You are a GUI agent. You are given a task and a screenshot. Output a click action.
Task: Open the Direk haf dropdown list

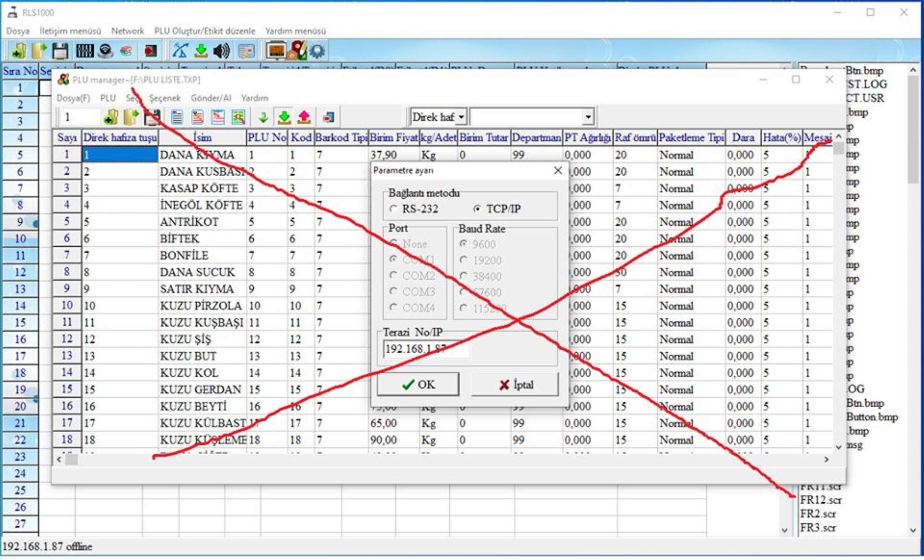461,117
